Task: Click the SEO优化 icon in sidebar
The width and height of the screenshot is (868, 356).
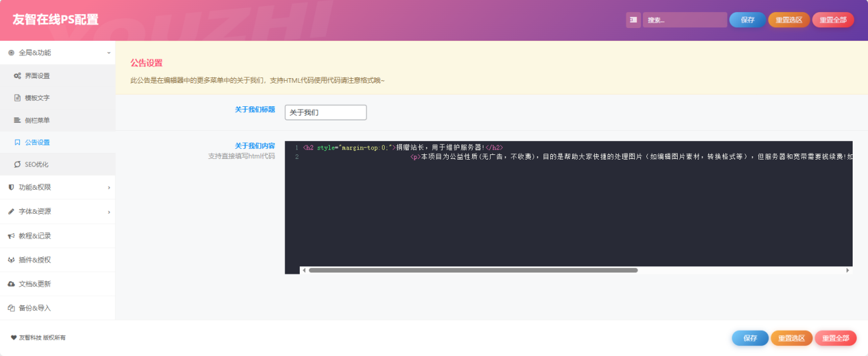Action: tap(17, 164)
